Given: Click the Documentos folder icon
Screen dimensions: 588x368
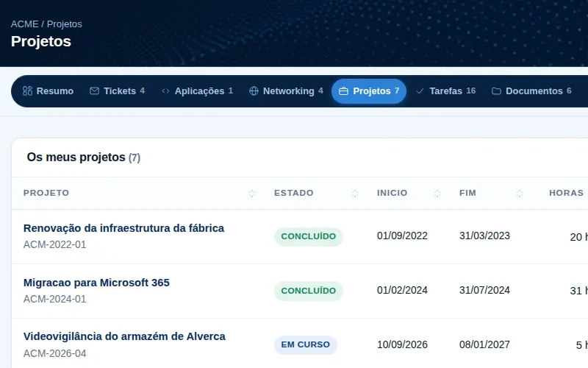Looking at the screenshot, I should [496, 91].
